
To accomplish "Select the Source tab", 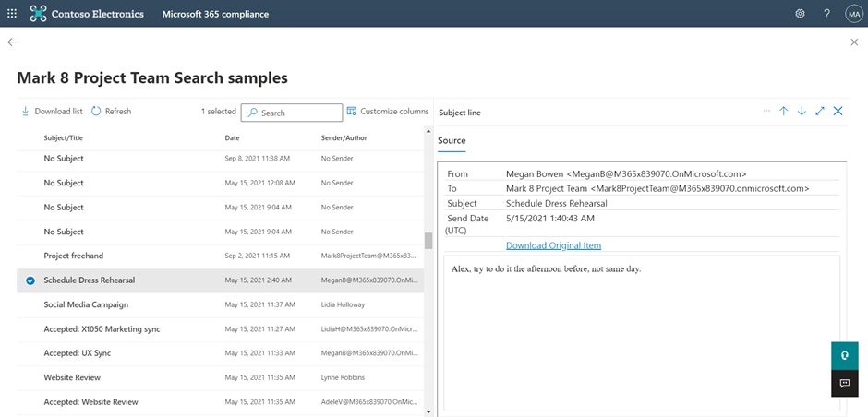I will click(452, 141).
